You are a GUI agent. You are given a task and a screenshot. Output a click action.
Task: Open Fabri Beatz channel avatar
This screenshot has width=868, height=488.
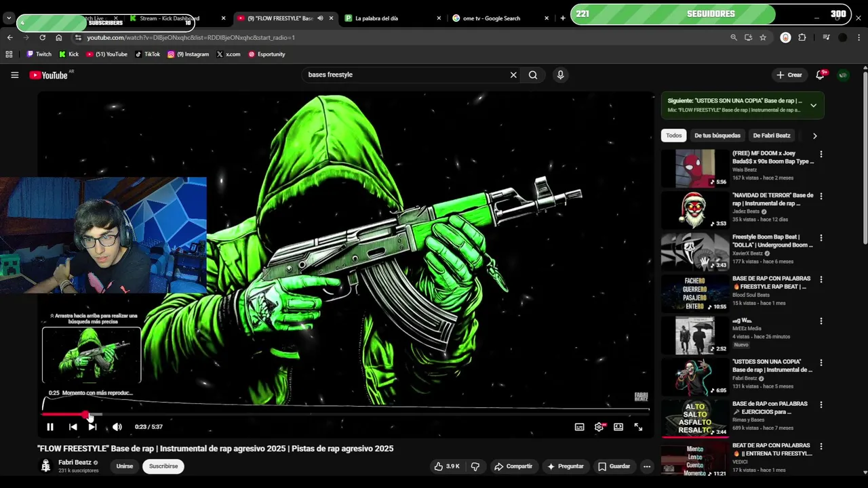point(45,466)
